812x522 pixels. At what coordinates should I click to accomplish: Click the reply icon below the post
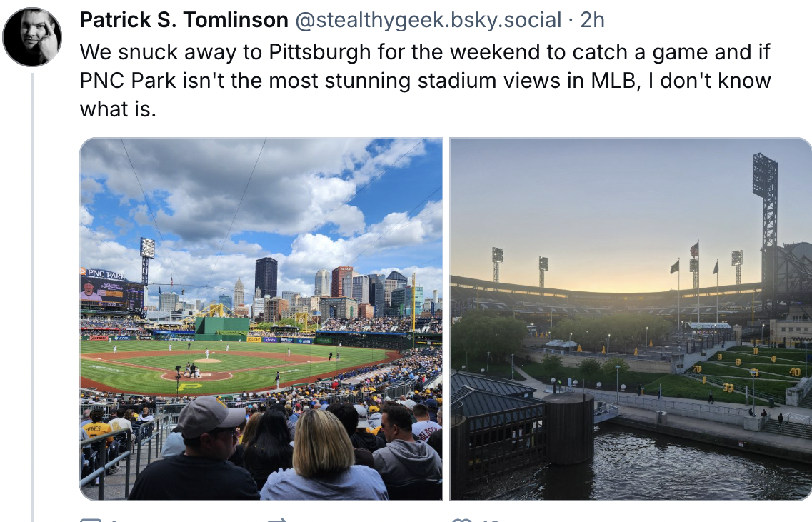coord(91,519)
